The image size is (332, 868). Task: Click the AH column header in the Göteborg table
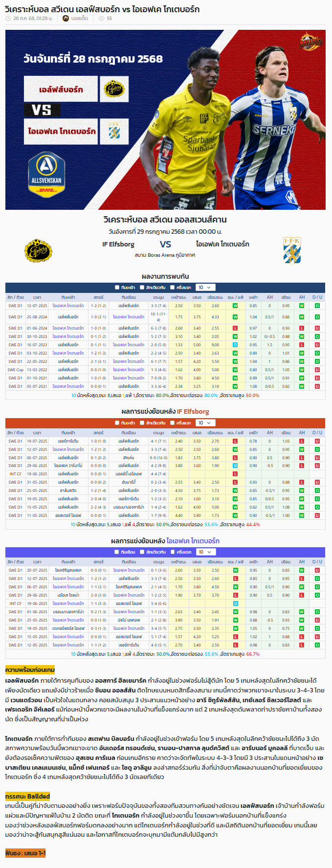[x=270, y=562]
